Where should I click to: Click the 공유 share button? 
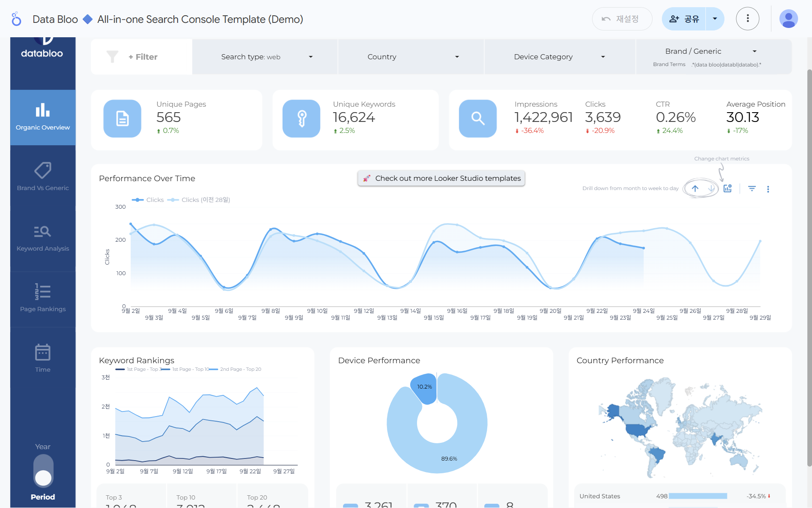(x=684, y=19)
